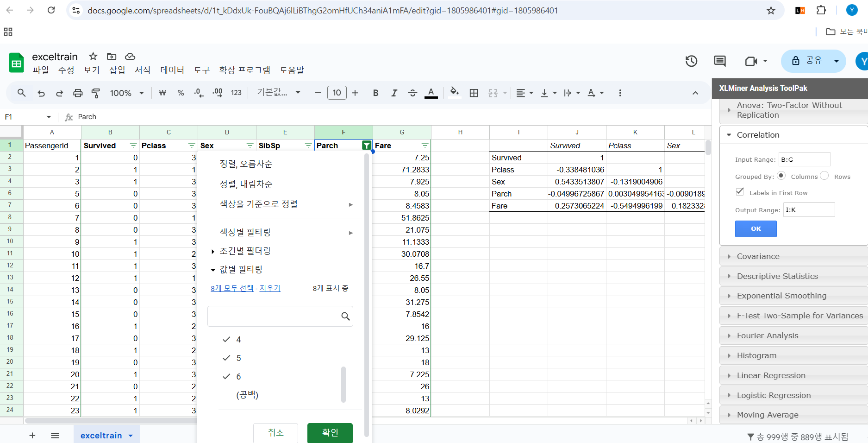Collapse the toolbar header chevron

[695, 93]
